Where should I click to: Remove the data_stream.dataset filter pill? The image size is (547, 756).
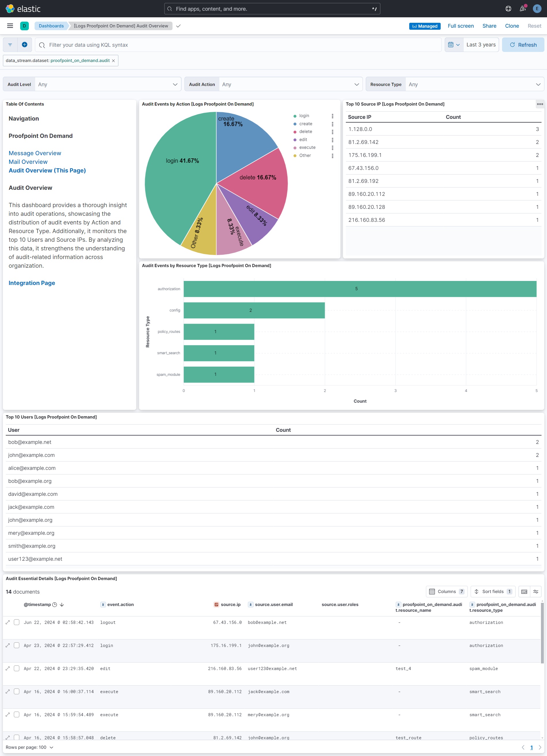113,61
